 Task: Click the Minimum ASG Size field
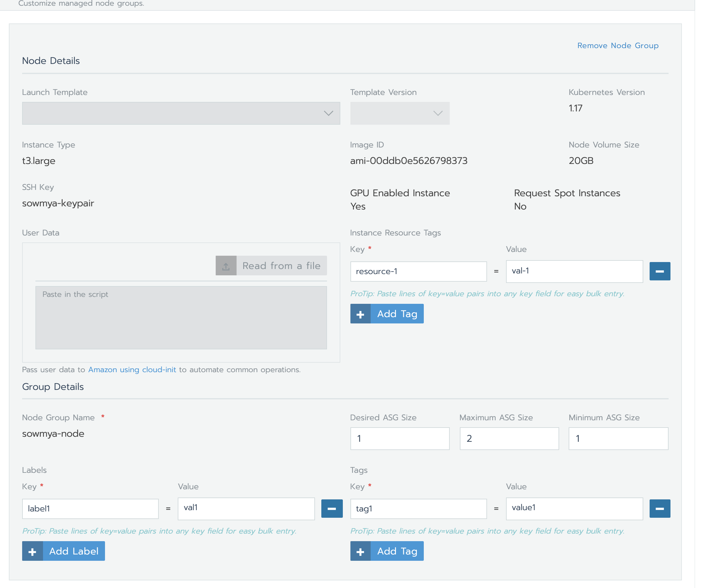coord(618,438)
